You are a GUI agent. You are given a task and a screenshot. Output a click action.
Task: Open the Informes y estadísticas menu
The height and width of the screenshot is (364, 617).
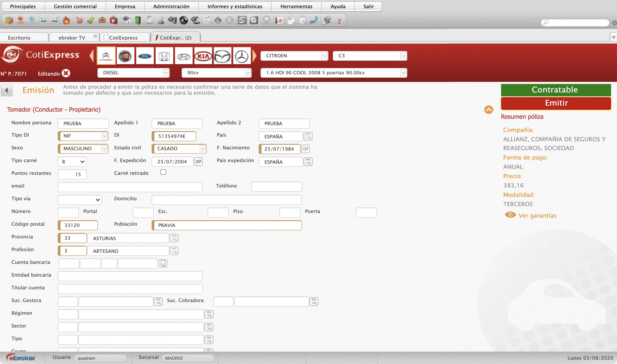click(x=235, y=6)
